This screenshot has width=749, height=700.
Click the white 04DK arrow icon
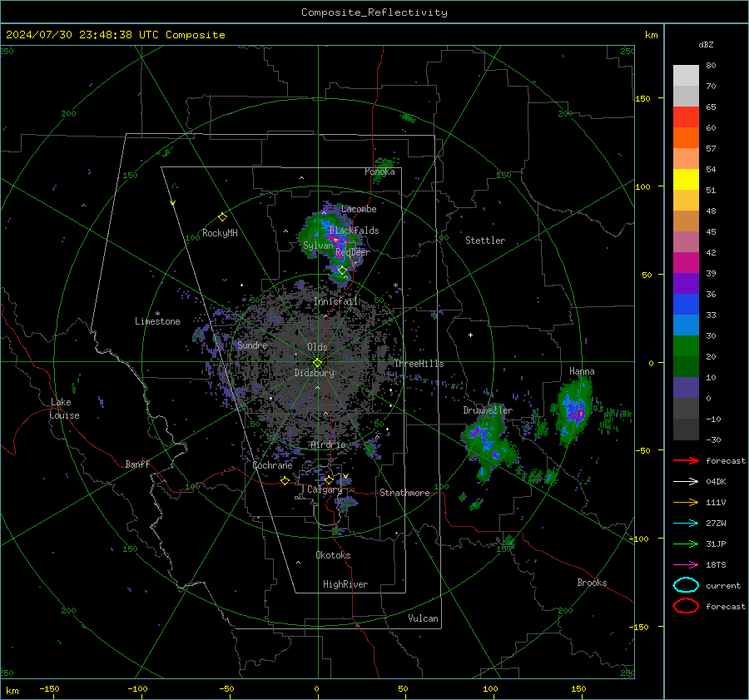686,481
